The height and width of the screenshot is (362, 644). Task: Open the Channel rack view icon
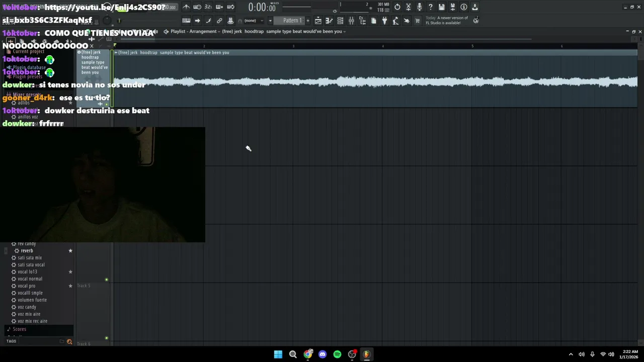(340, 21)
